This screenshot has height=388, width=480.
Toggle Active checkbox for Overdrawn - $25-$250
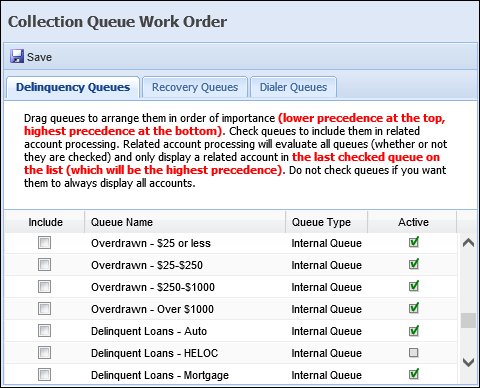(x=414, y=264)
